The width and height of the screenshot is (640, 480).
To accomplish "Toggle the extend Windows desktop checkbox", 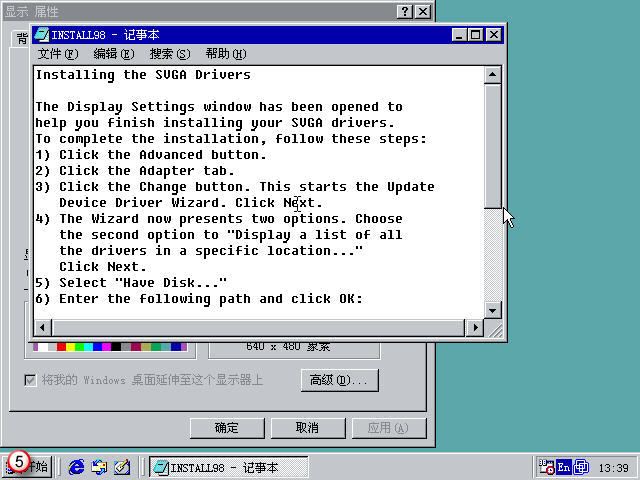I will click(30, 380).
